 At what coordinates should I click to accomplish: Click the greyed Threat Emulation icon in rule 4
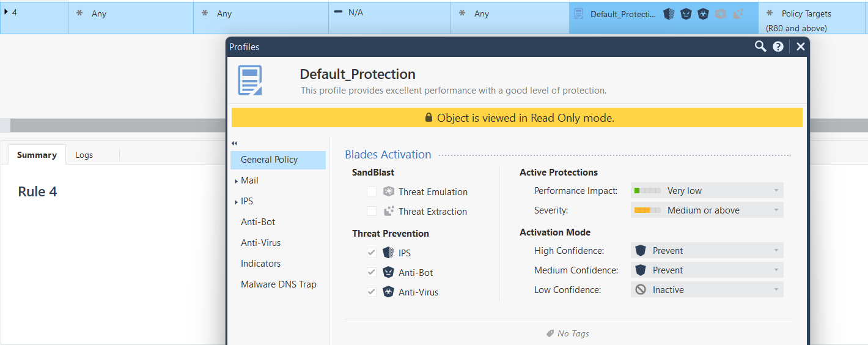pyautogui.click(x=721, y=14)
